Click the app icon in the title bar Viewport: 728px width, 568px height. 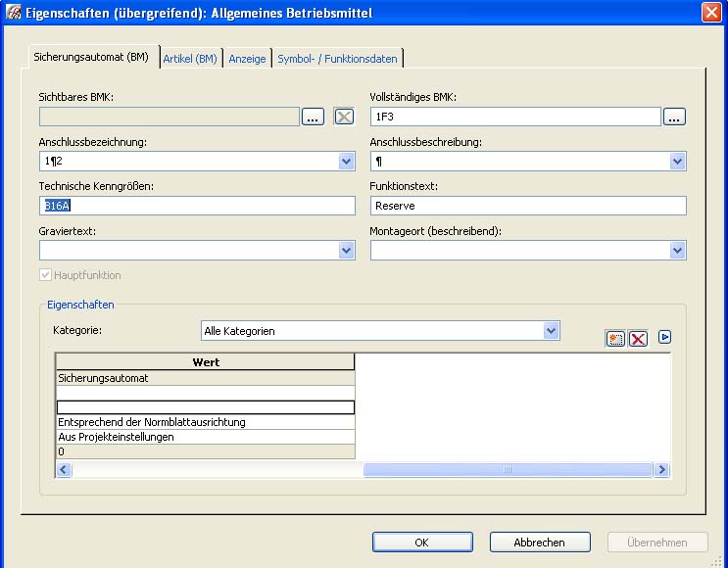14,13
